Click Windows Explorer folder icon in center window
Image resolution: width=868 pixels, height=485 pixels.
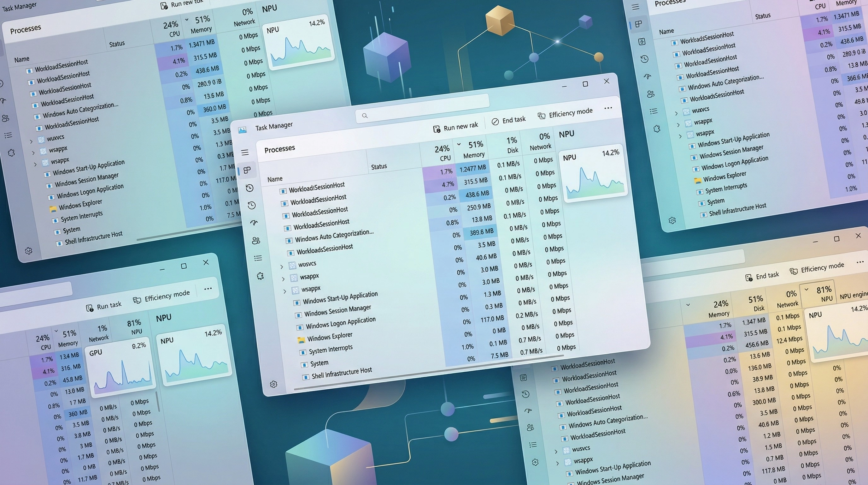[301, 340]
